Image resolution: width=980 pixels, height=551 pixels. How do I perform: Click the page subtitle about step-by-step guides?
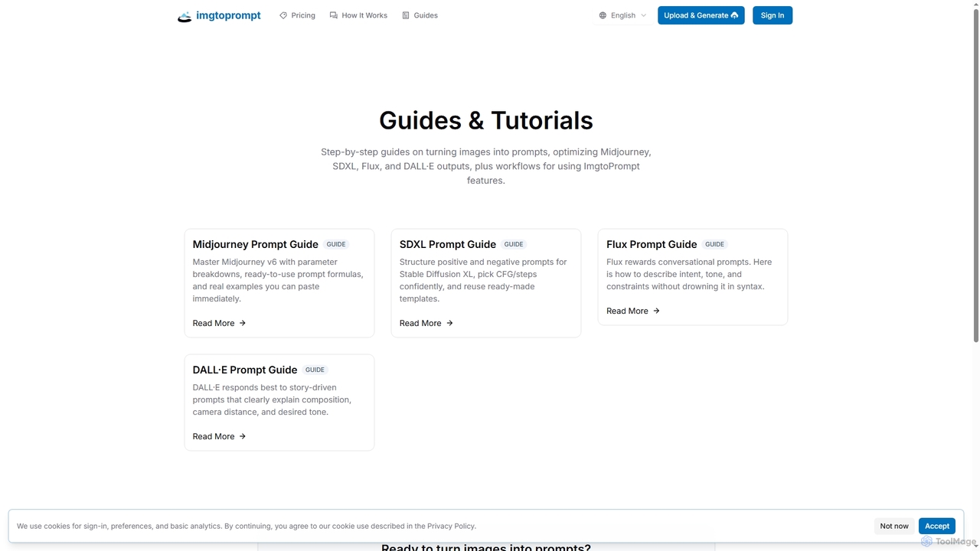point(486,166)
